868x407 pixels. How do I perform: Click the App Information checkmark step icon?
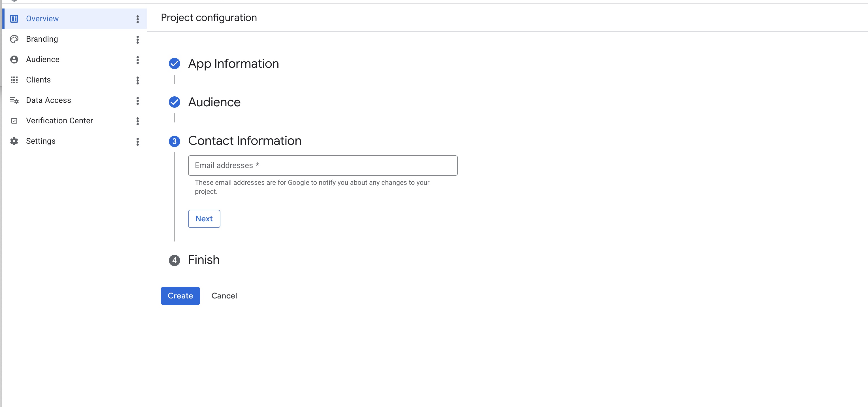174,63
